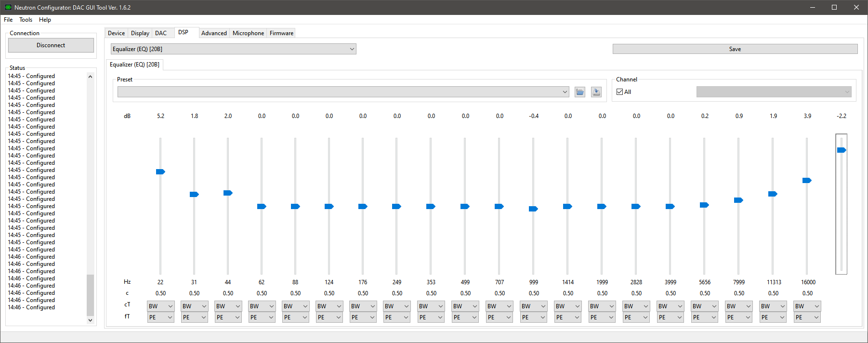Image resolution: width=868 pixels, height=343 pixels.
Task: Click the Save button
Action: 735,49
